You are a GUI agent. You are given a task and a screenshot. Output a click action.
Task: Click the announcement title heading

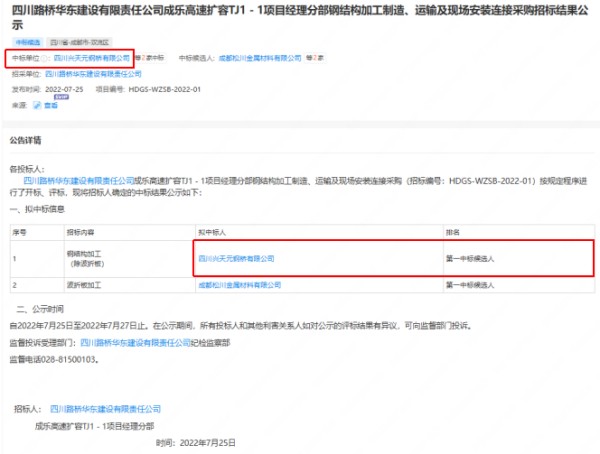click(300, 17)
